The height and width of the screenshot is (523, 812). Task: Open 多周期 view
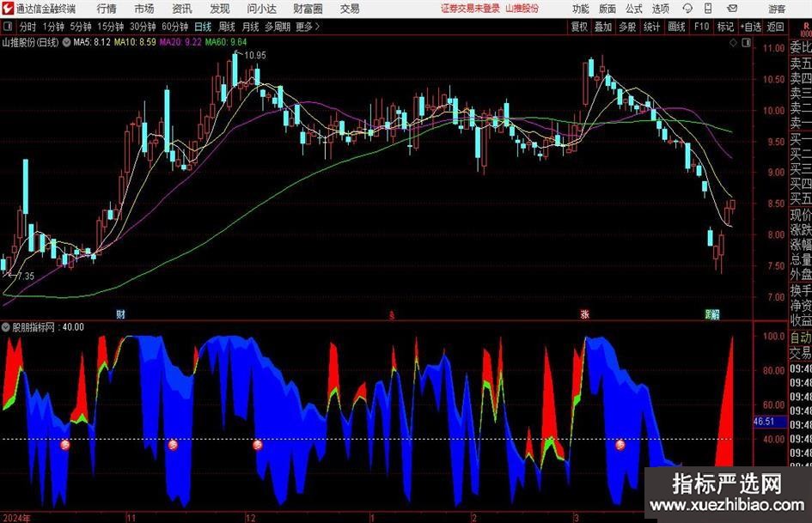[278, 27]
